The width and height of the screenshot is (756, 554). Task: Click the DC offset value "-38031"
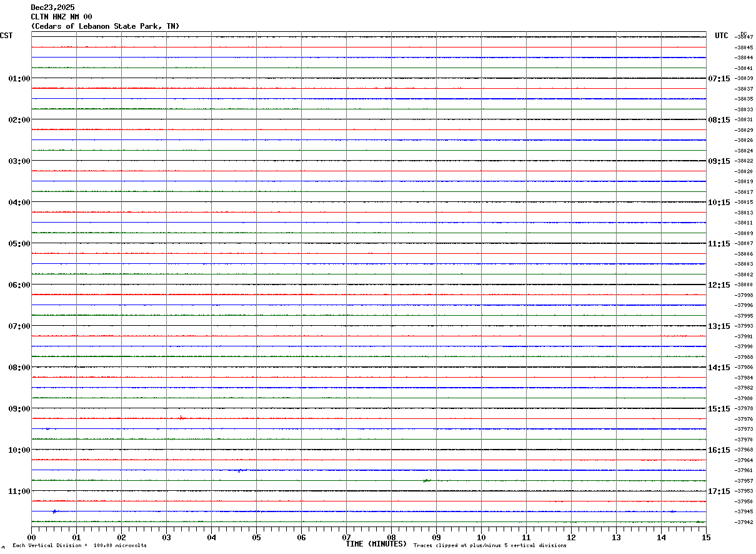[744, 119]
